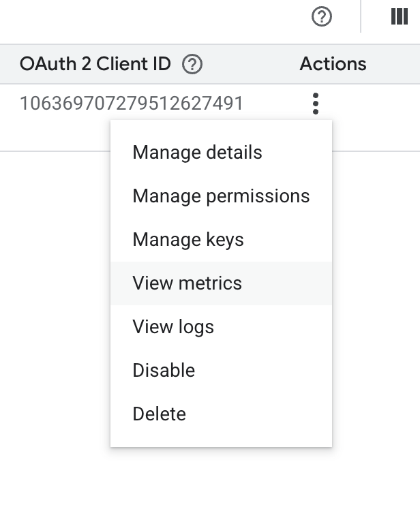This screenshot has height=526, width=420.
Task: Select View logs from the dropdown menu
Action: 173,327
